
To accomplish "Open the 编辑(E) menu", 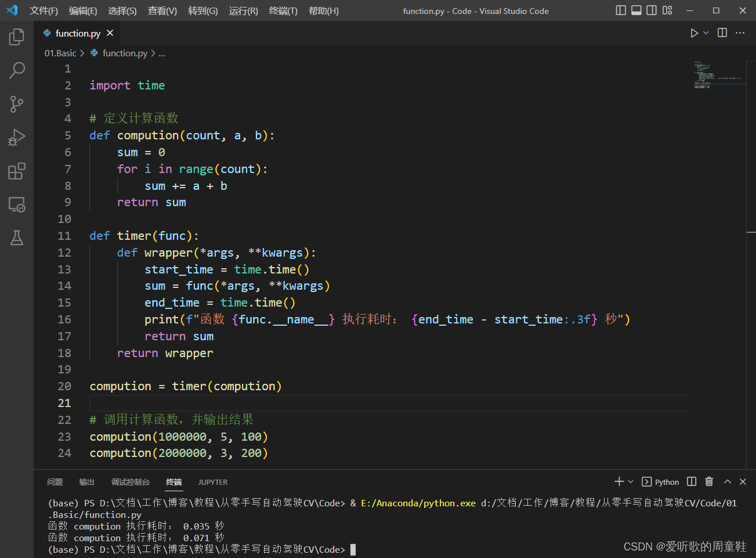I will (x=83, y=11).
